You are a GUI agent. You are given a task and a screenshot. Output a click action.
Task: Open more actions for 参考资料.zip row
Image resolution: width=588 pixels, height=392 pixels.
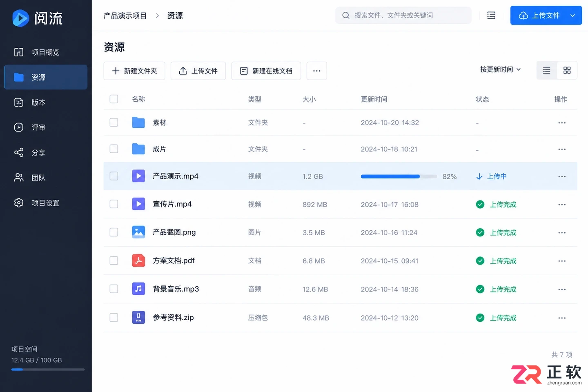coord(562,318)
